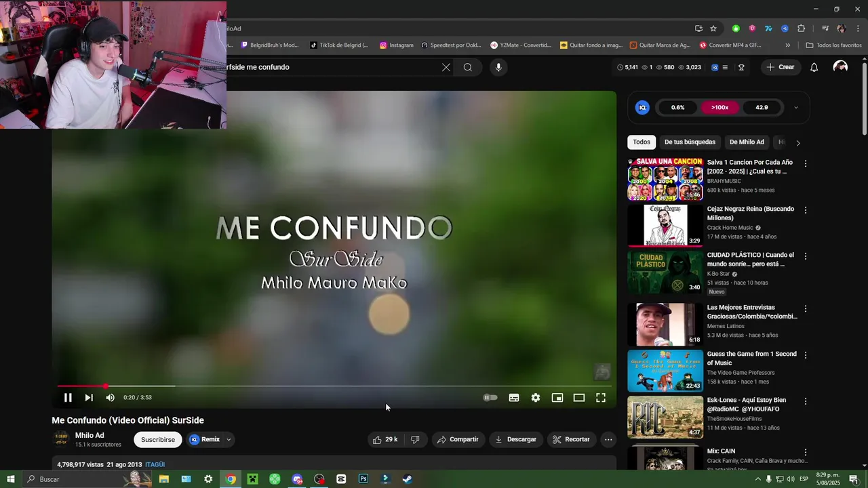Viewport: 868px width, 488px height.
Task: Open Photoshop from the taskbar
Action: click(x=363, y=479)
